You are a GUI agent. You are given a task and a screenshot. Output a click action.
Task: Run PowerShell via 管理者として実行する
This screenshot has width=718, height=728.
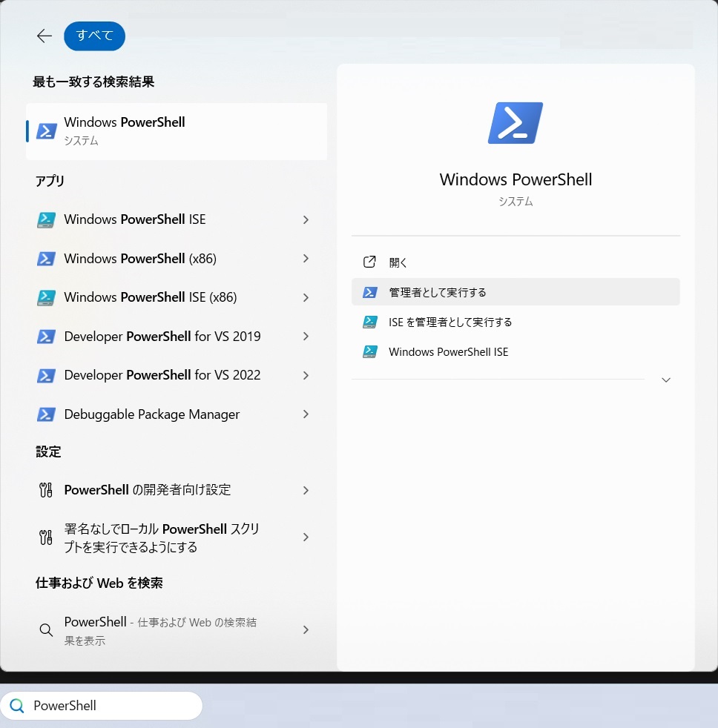click(x=437, y=292)
